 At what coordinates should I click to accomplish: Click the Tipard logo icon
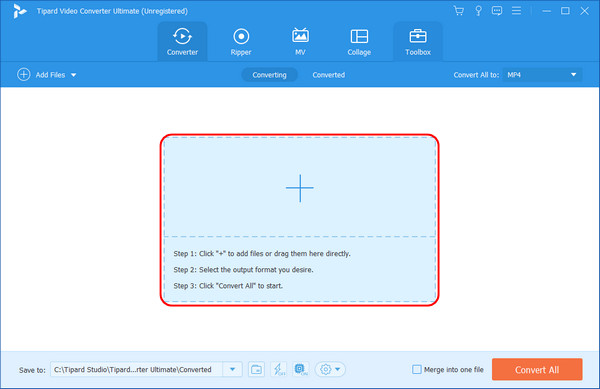point(19,11)
